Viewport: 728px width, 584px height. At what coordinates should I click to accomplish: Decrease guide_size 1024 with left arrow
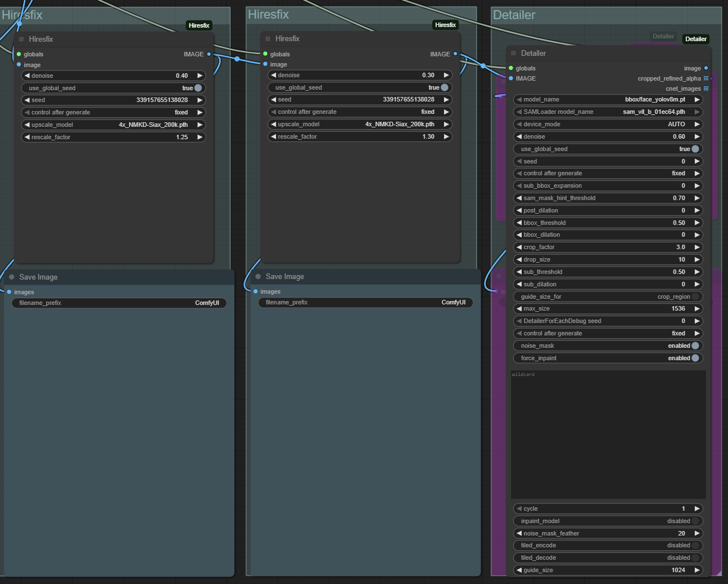click(519, 570)
